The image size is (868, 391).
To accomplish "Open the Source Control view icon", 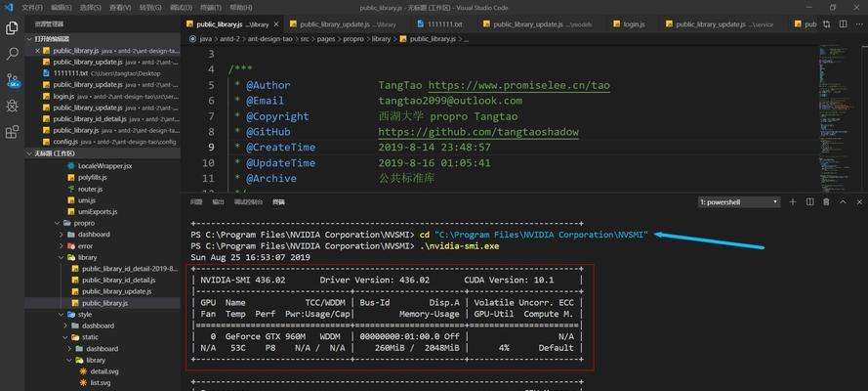I will [x=12, y=81].
